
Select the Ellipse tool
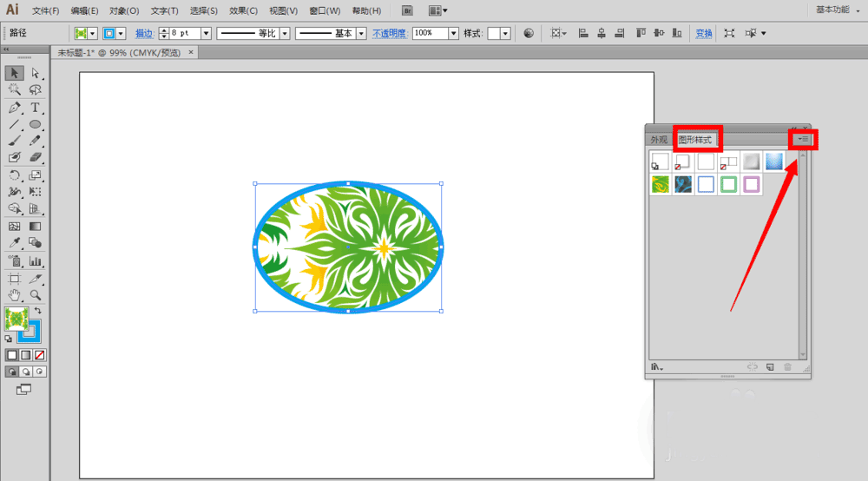click(36, 124)
